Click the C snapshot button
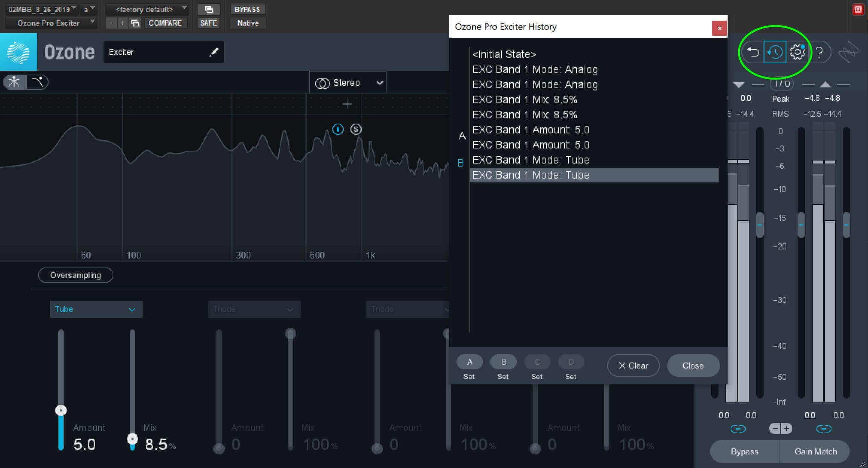The width and height of the screenshot is (868, 468). 537,362
